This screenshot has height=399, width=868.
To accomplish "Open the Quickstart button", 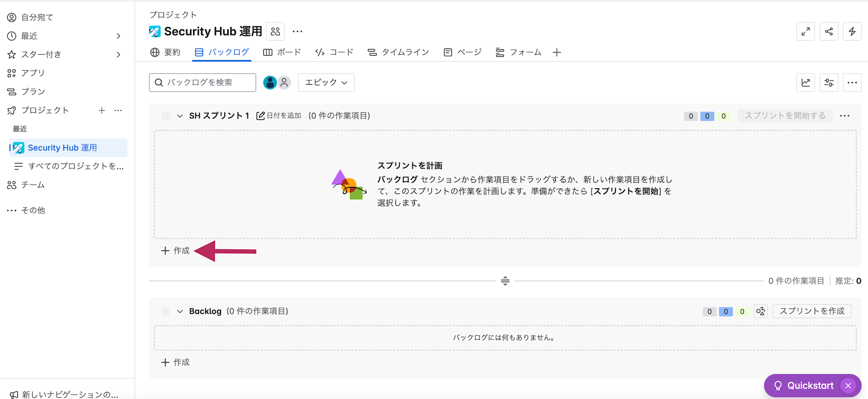I will [x=804, y=386].
